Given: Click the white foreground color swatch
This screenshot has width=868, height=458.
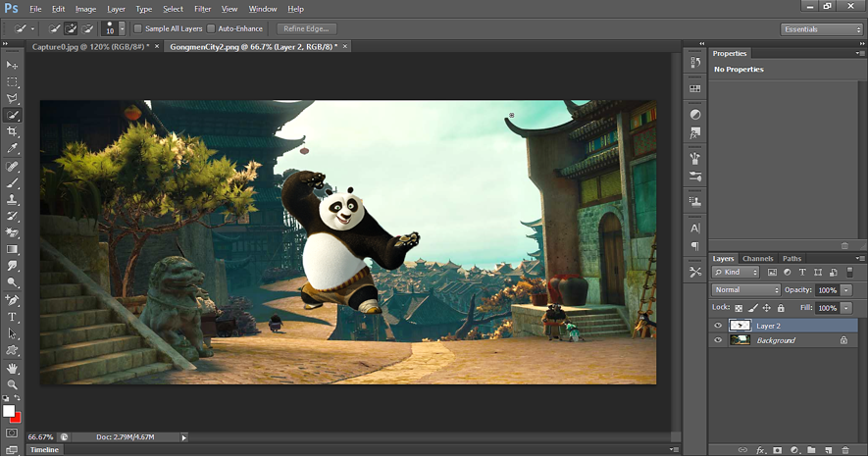Looking at the screenshot, I should tap(8, 411).
